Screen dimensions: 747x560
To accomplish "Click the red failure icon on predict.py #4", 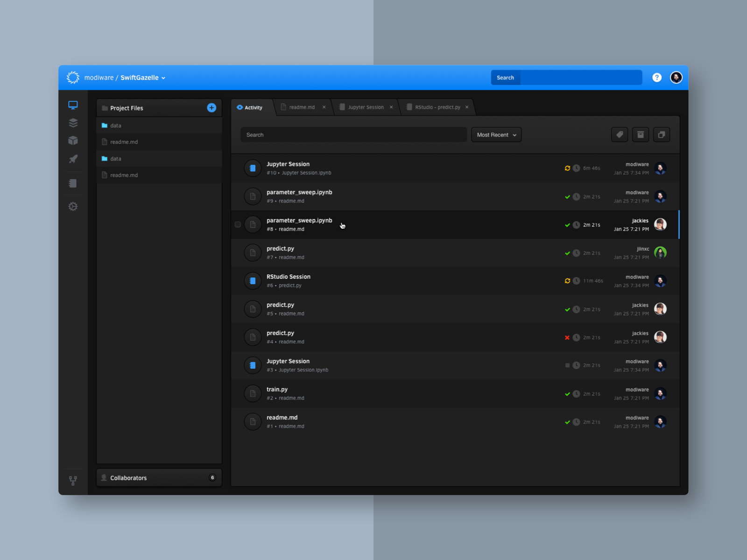I will click(x=567, y=337).
